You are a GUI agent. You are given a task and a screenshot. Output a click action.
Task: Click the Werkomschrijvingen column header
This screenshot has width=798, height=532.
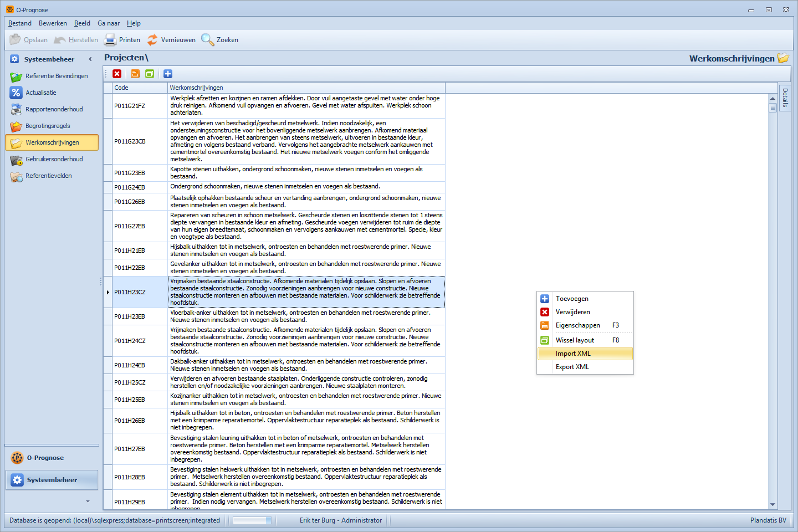pos(306,88)
